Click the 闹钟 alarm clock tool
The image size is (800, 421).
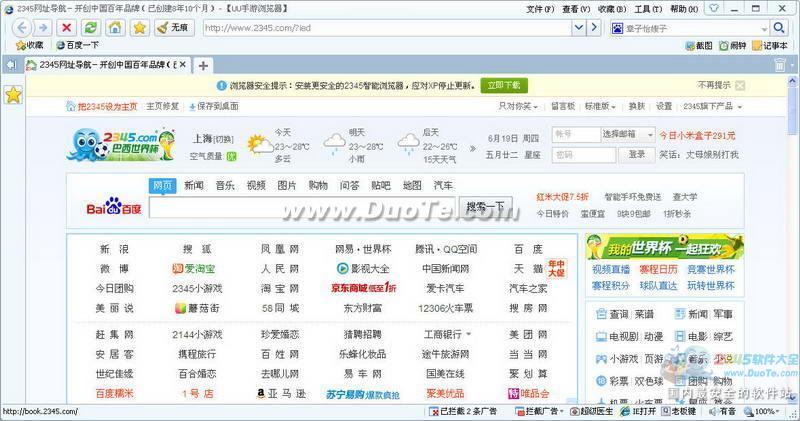click(x=733, y=45)
